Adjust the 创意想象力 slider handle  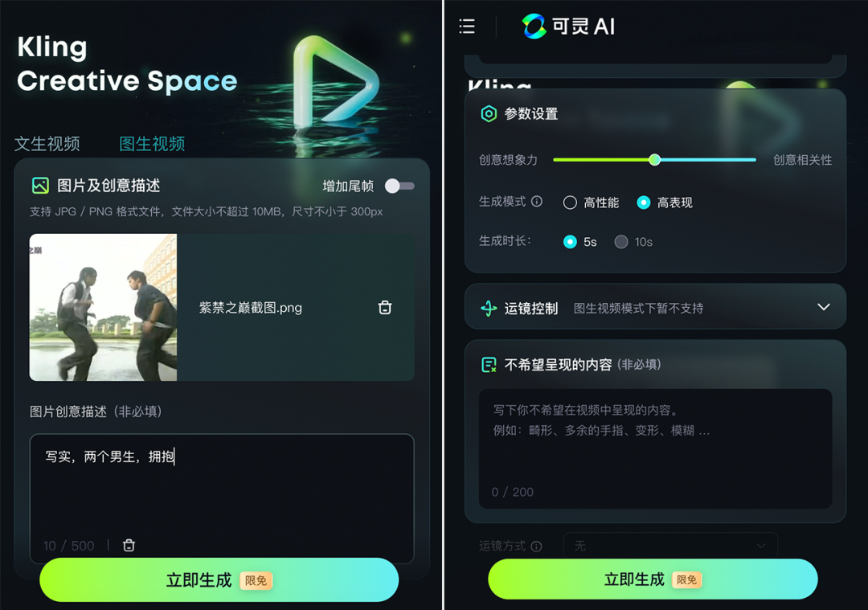pyautogui.click(x=654, y=159)
